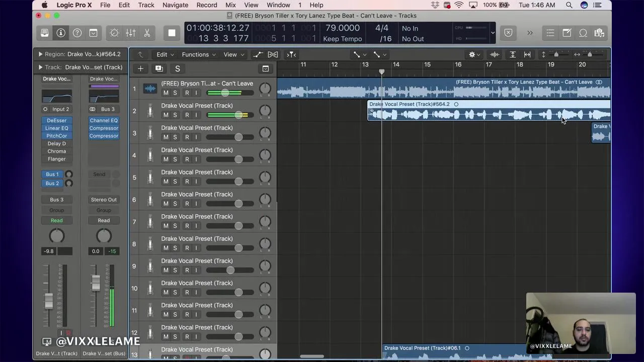Mute track 2 Drake Vocal Preset
644x362 pixels.
166,115
